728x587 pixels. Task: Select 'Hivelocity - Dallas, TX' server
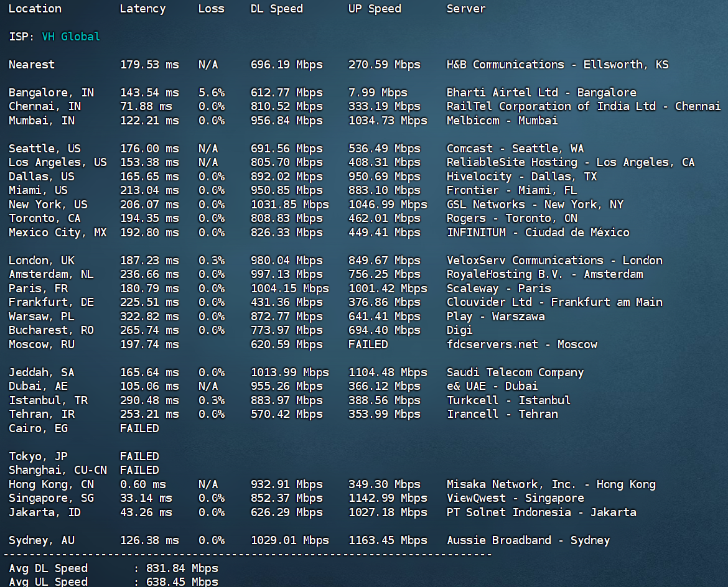[522, 177]
